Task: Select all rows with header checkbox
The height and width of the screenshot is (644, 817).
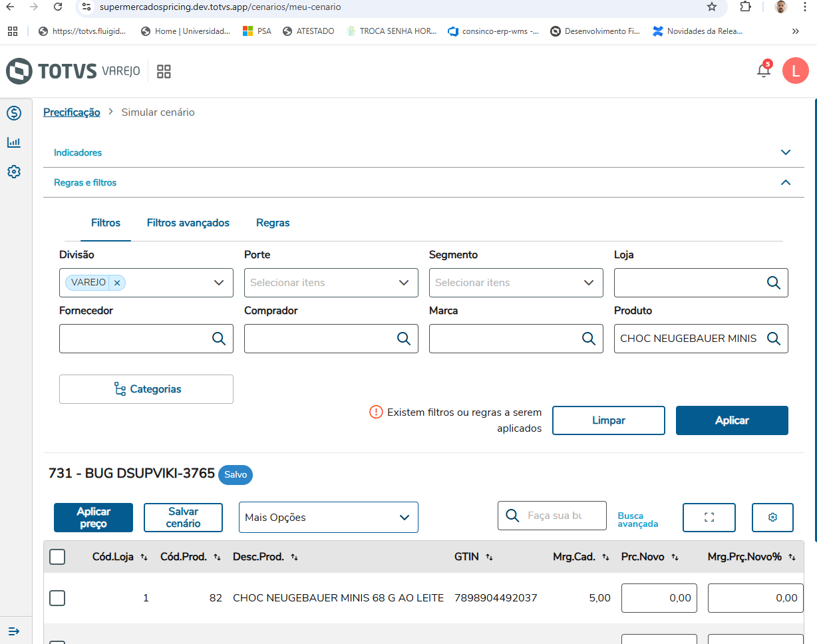Action: (57, 557)
